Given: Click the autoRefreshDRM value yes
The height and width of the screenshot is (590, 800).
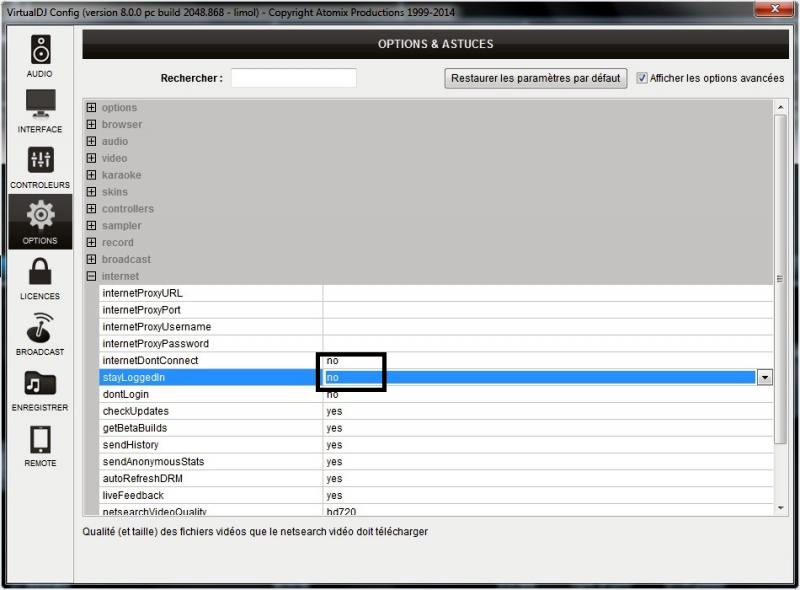Looking at the screenshot, I should (x=334, y=479).
